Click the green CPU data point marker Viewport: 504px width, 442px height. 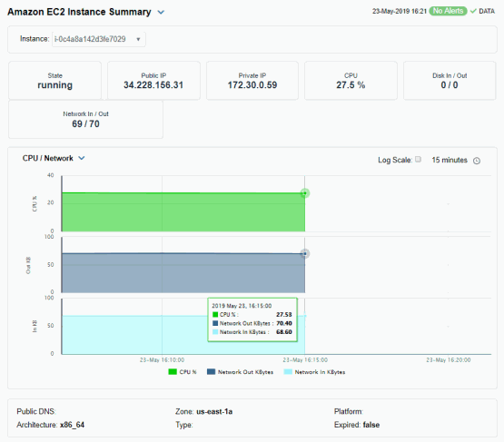(305, 193)
